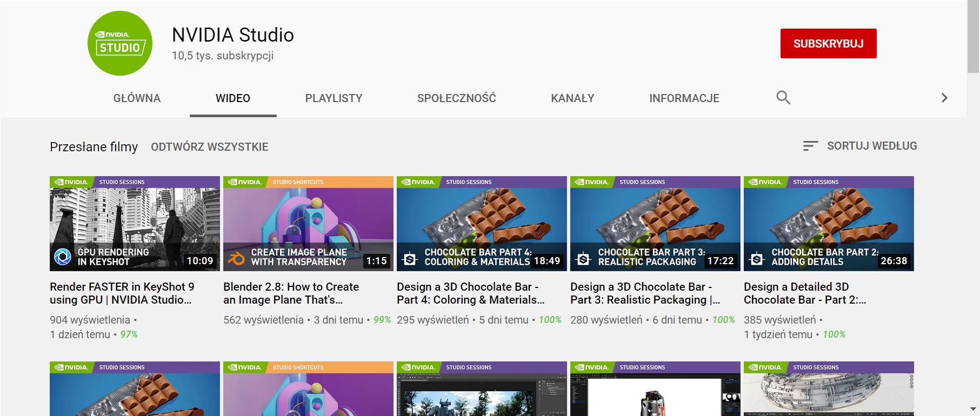Screen dimensions: 980x416
Task: Open second-row forest scene Photoshop thumbnail
Action: 482,388
